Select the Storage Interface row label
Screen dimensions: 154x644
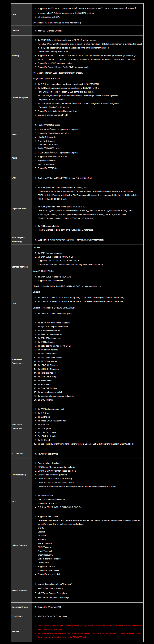click(x=20, y=267)
